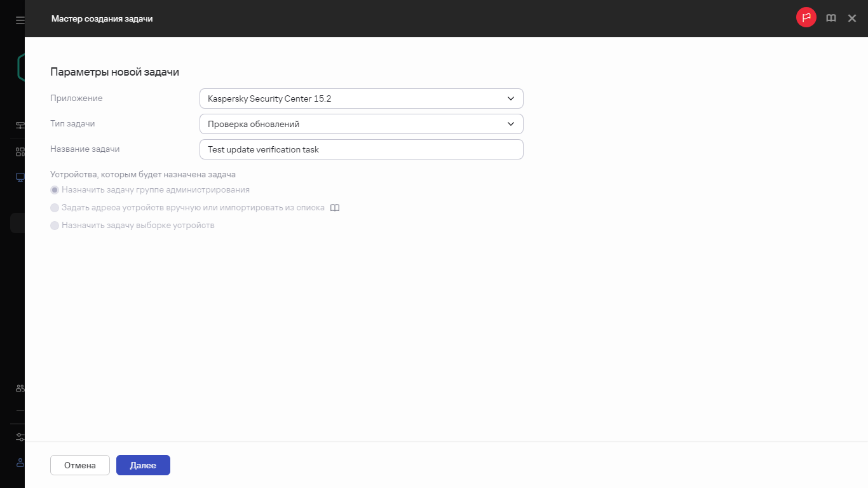868x488 pixels.
Task: Close the task creation wizard
Action: coord(852,18)
